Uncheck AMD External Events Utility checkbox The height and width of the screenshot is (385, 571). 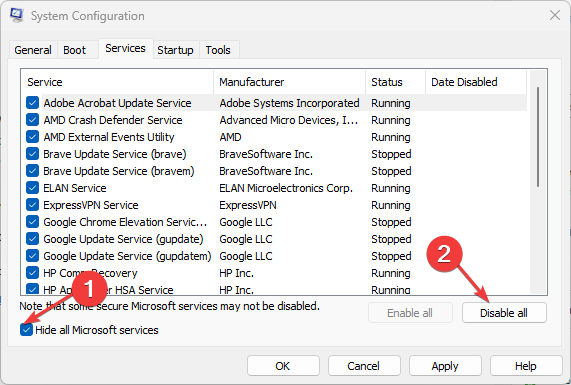[x=32, y=137]
